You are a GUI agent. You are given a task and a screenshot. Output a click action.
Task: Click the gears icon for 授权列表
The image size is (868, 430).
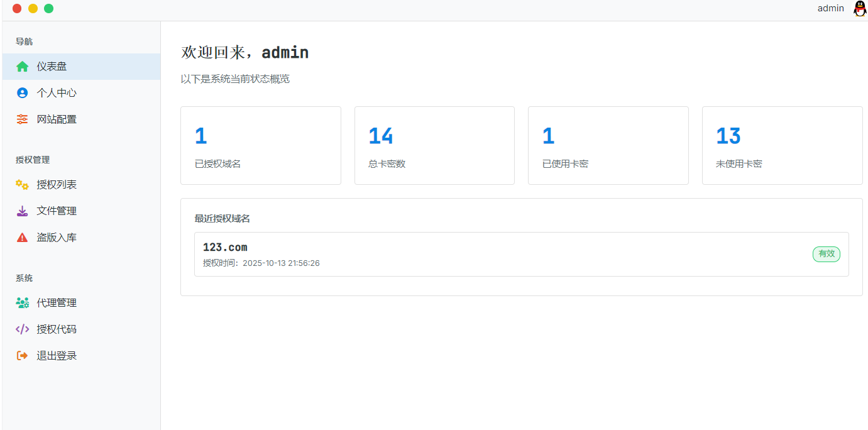click(23, 184)
